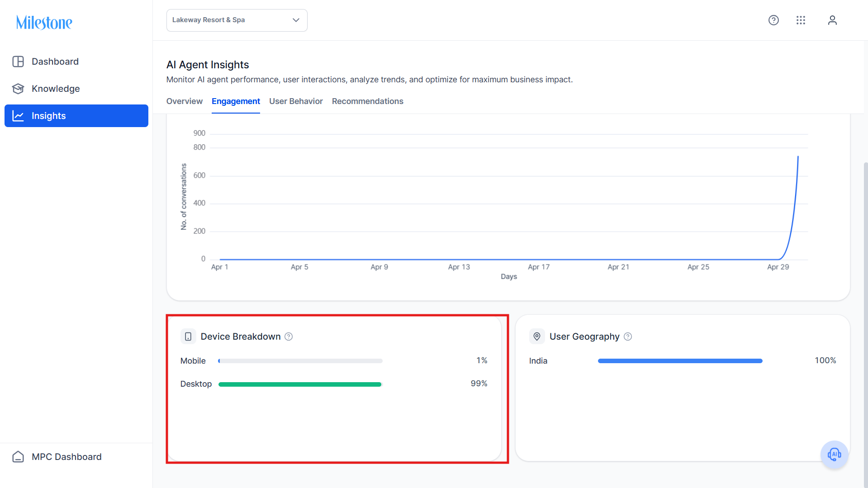The image size is (868, 488).
Task: Click the Days axis title
Action: coord(509,276)
